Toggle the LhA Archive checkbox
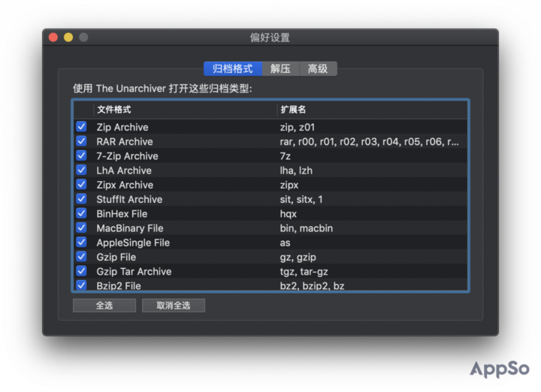Viewport: 541px width, 392px height. click(x=81, y=170)
